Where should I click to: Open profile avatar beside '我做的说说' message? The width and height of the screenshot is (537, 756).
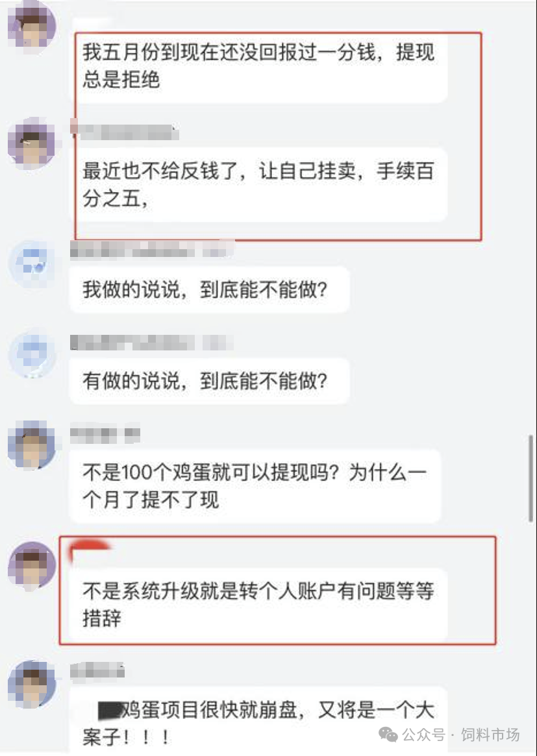coord(33,263)
